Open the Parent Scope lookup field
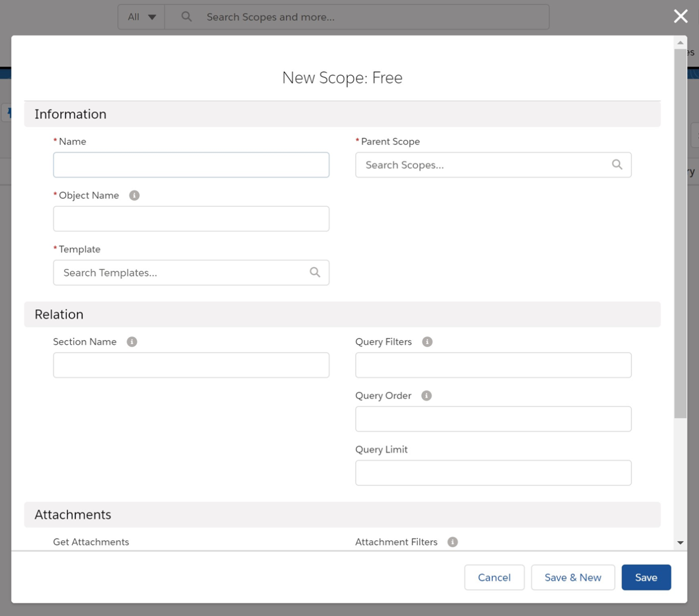This screenshot has width=699, height=616. [493, 165]
